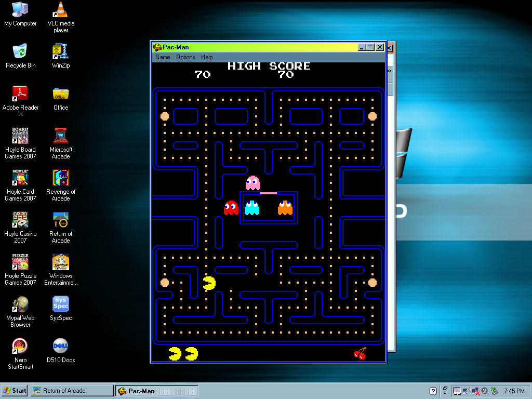Screen dimensions: 532x399
Task: Click Hoyle Card Games 2007 icon
Action: [x=20, y=185]
